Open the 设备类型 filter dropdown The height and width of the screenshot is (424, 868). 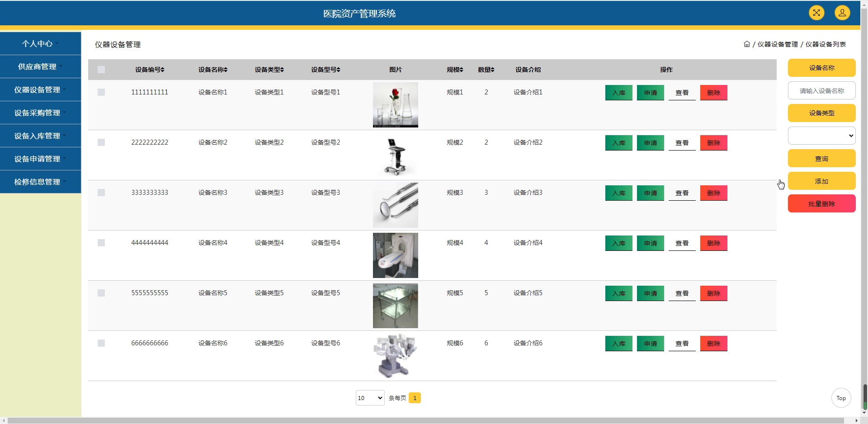821,136
